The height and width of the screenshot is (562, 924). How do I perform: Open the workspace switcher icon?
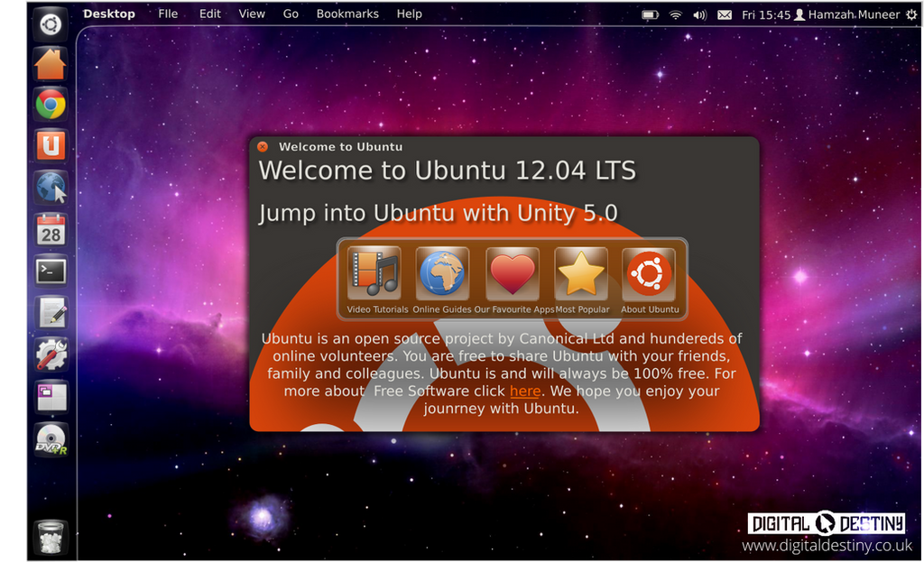pos(51,396)
